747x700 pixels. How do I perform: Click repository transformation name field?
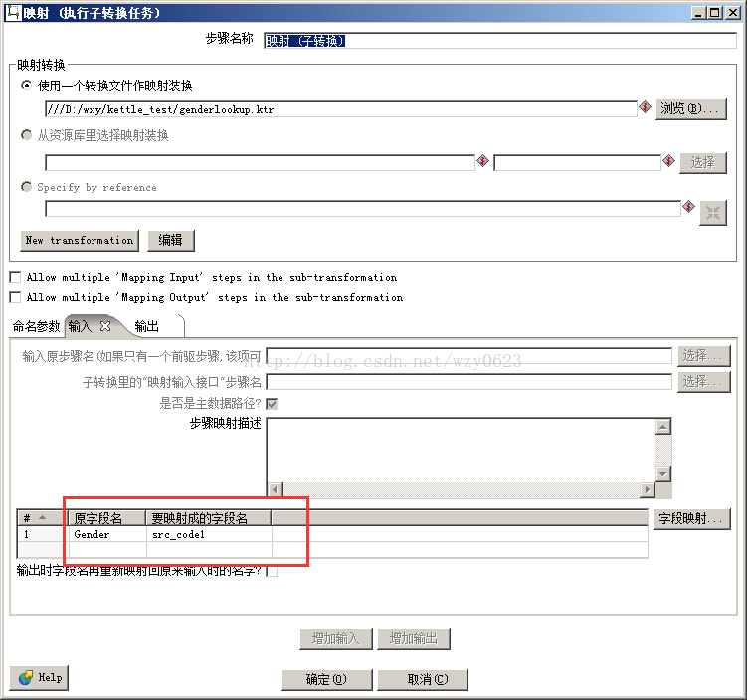click(x=261, y=163)
